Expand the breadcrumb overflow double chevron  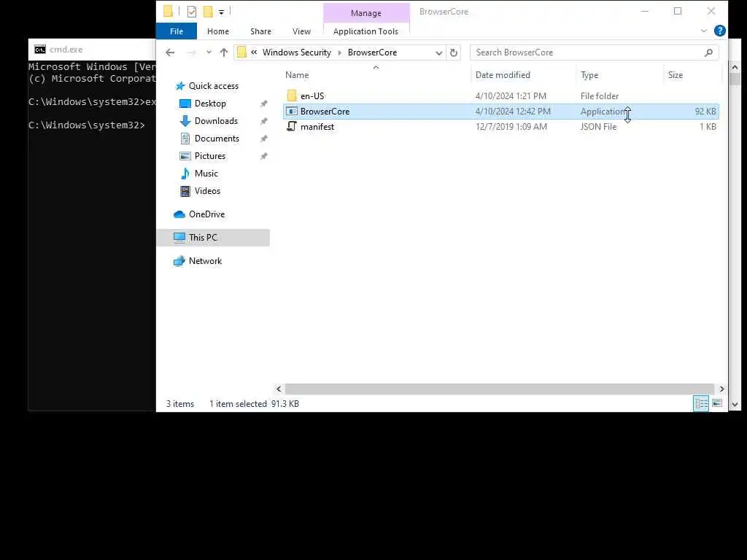point(254,52)
